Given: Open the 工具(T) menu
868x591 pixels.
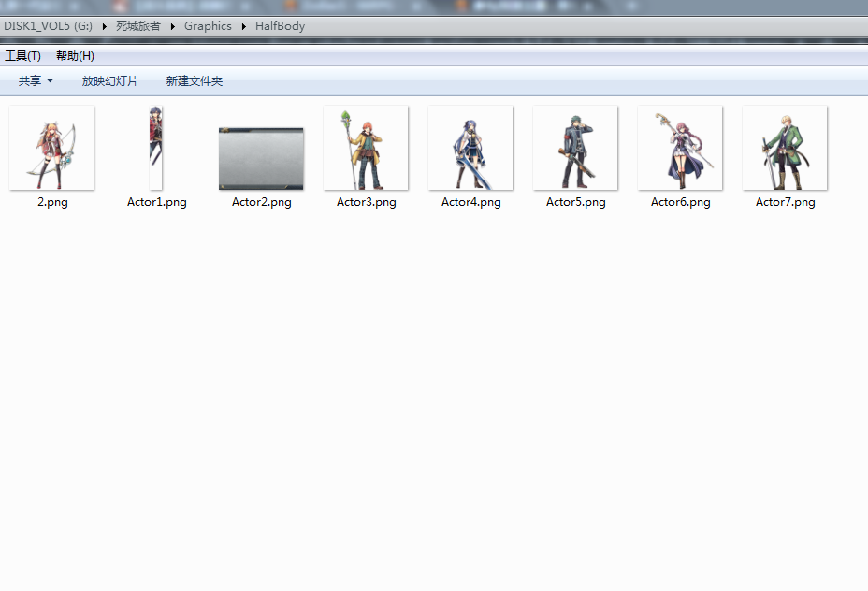Looking at the screenshot, I should [x=22, y=56].
